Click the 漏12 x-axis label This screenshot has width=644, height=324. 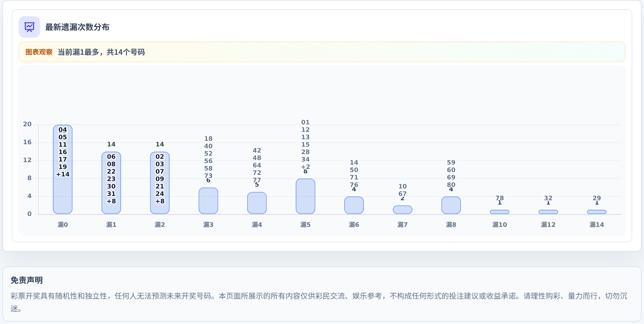[x=548, y=225]
